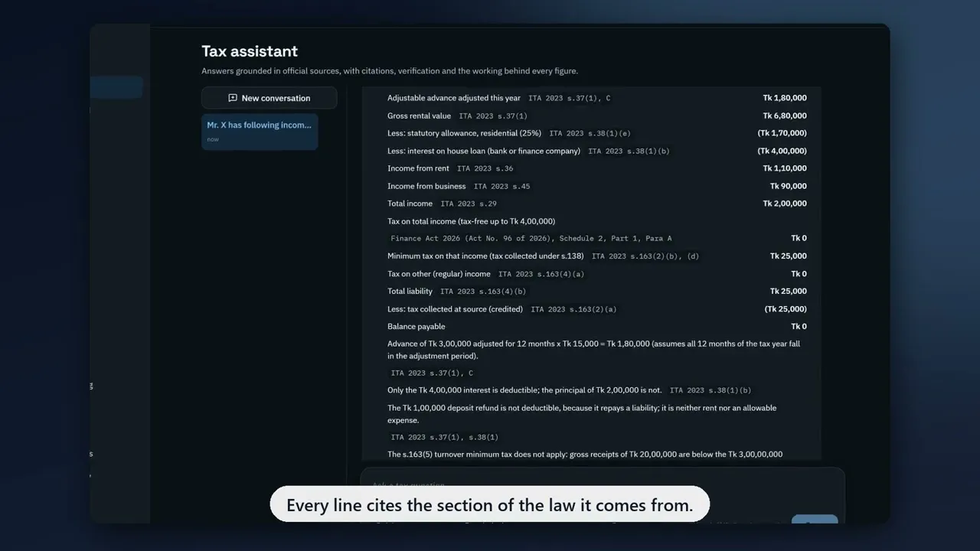980x551 pixels.
Task: Click the Tk 1,10,000 amount
Action: 785,168
